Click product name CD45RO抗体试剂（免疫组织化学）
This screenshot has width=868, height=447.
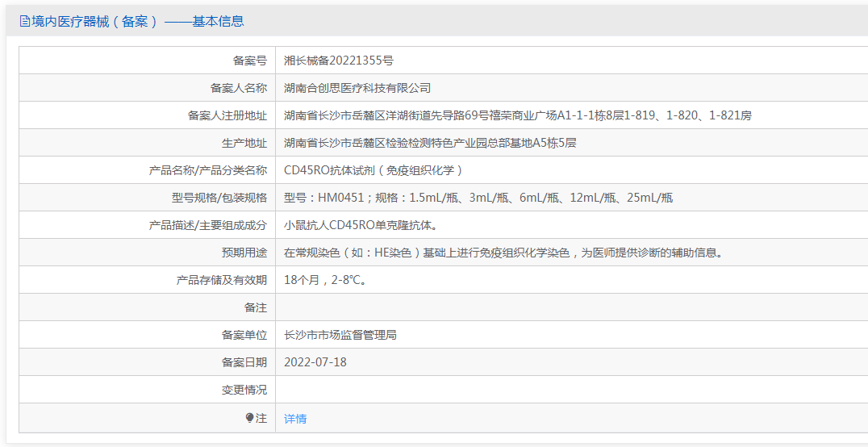[373, 170]
